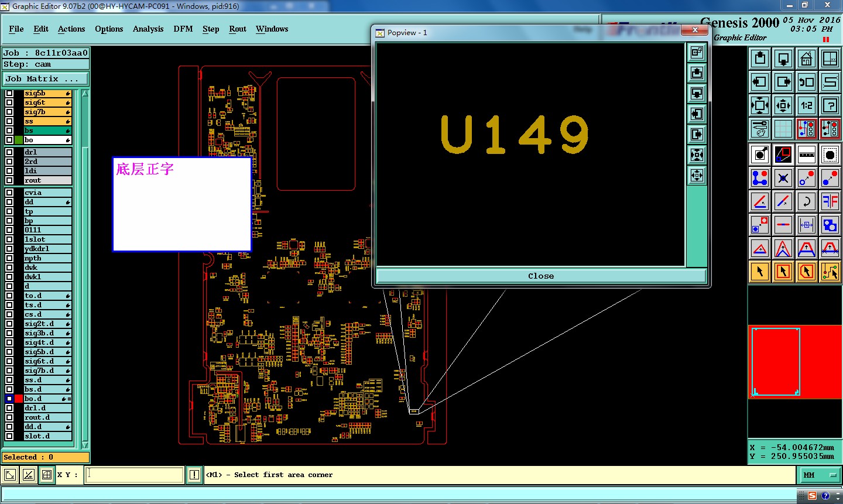
Task: Open the Windows menu
Action: pos(272,29)
